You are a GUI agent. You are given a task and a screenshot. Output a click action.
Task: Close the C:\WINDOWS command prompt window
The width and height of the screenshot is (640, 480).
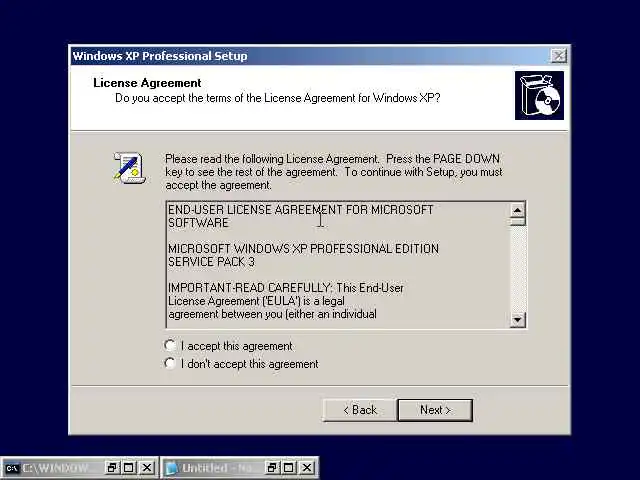coord(146,468)
